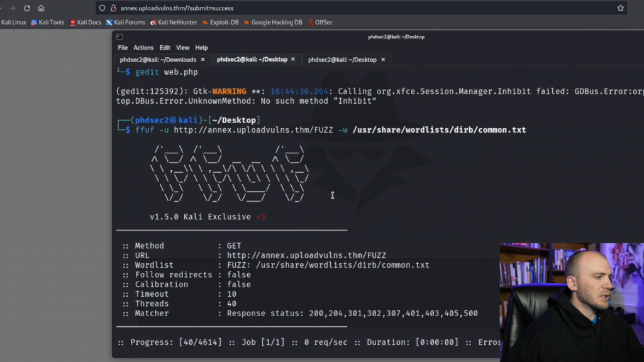Click the Threads : 40 line

(179, 304)
